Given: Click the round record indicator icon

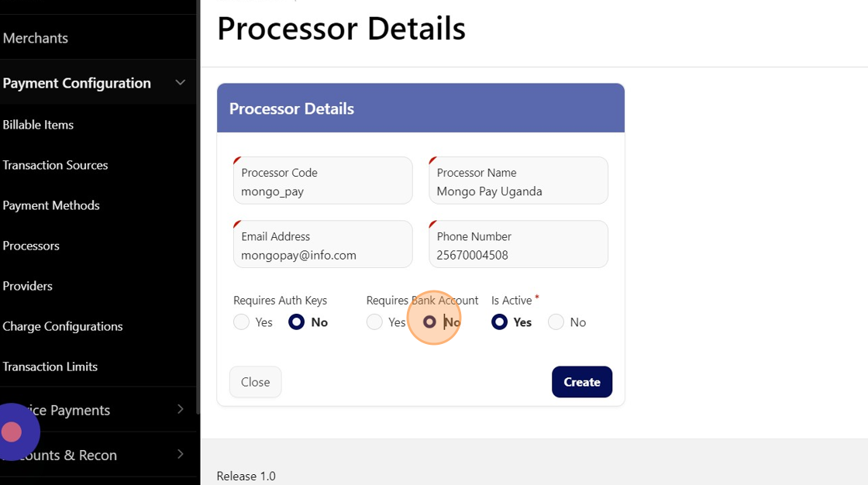Looking at the screenshot, I should pos(12,432).
